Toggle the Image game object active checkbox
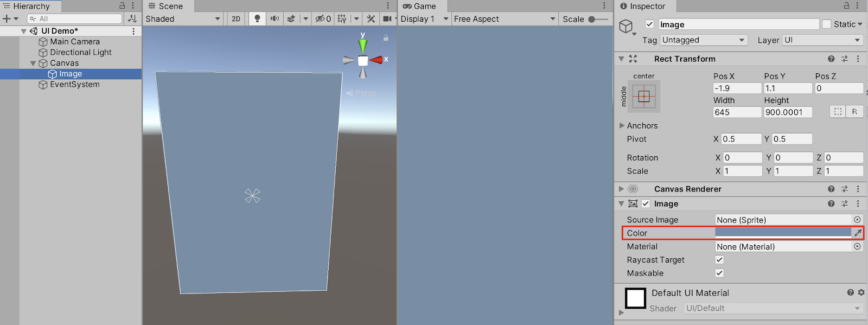Image resolution: width=868 pixels, height=325 pixels. coord(649,24)
